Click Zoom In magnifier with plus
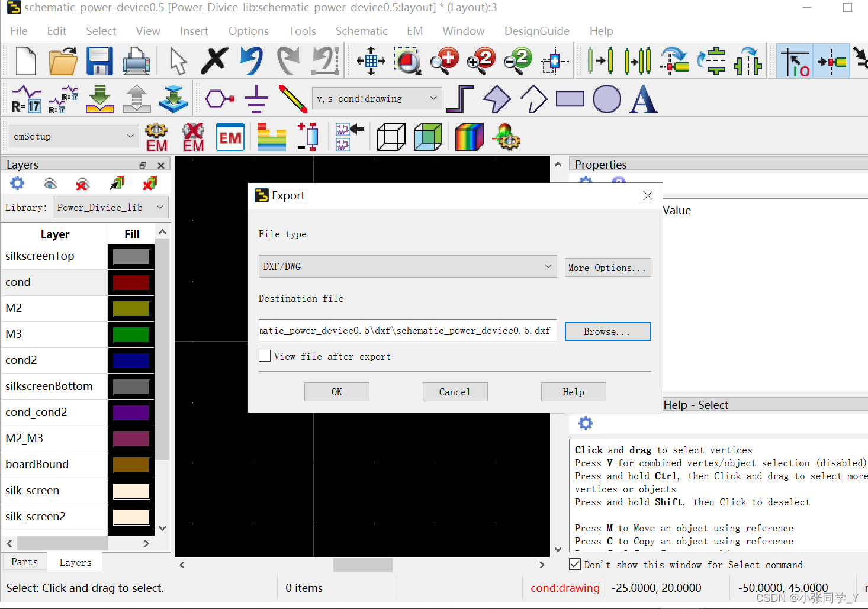Viewport: 868px width, 609px height. 445,61
